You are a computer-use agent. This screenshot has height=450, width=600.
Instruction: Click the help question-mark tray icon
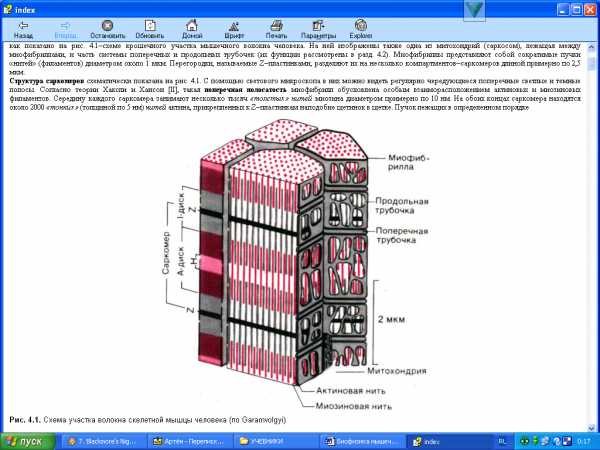[x=557, y=442]
